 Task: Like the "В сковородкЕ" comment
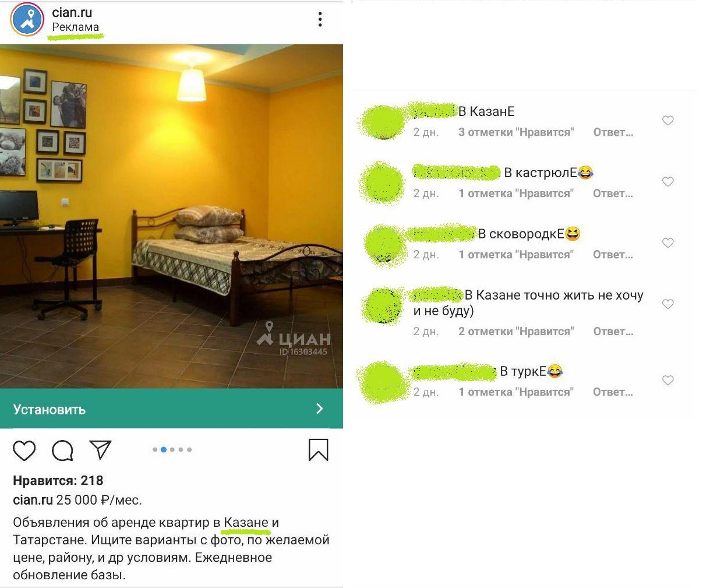point(668,243)
